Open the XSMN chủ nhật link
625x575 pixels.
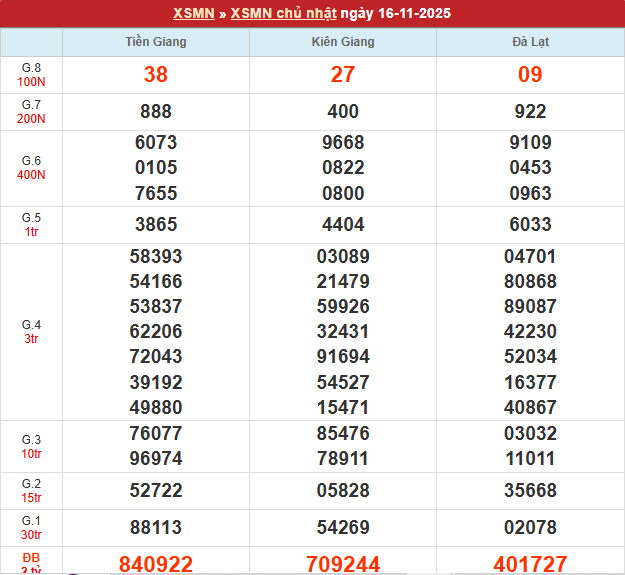tap(284, 13)
